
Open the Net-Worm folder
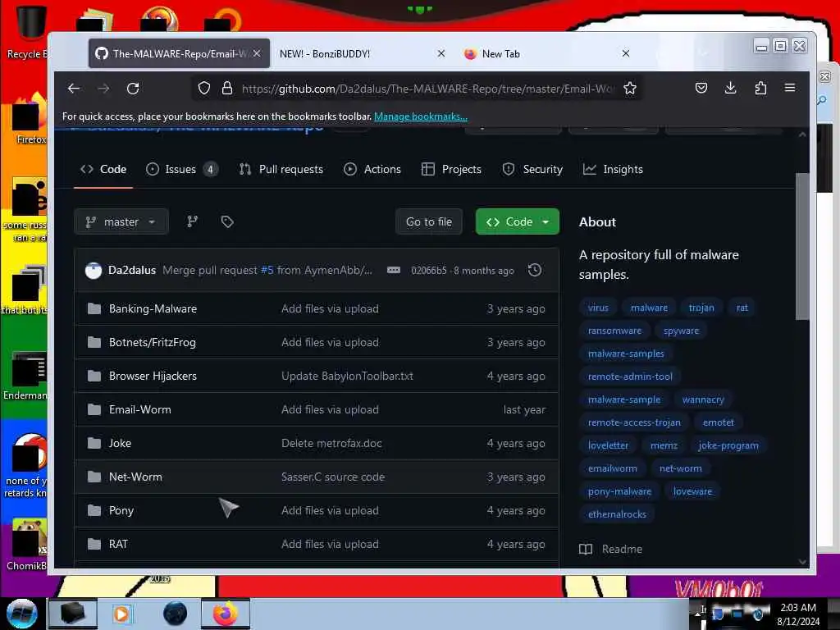coord(135,477)
